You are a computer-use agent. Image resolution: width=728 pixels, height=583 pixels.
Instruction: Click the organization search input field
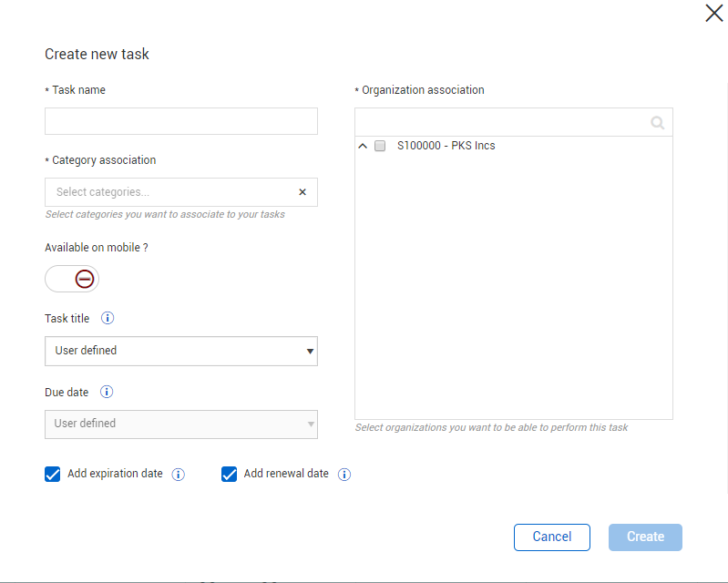(x=499, y=123)
